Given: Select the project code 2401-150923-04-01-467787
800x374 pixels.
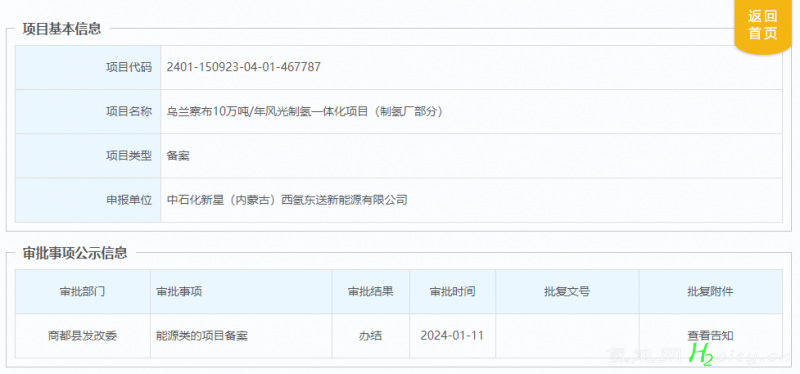Looking at the screenshot, I should (x=243, y=67).
